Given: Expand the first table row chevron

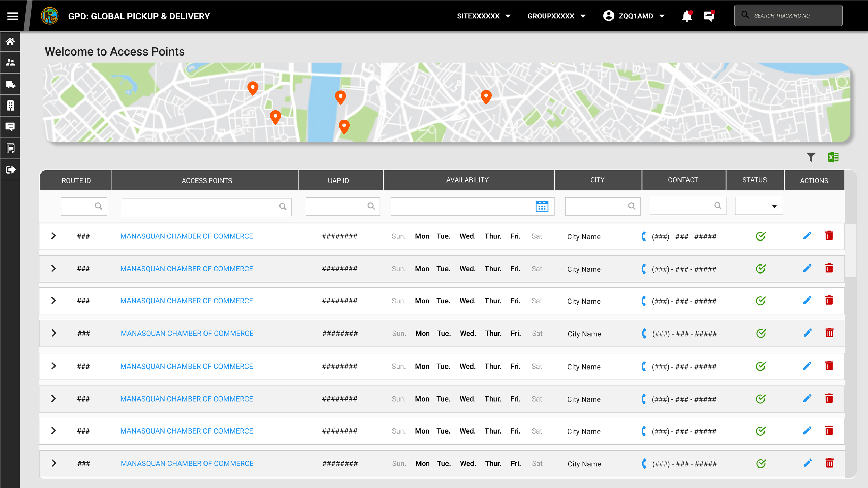Looking at the screenshot, I should coord(53,236).
